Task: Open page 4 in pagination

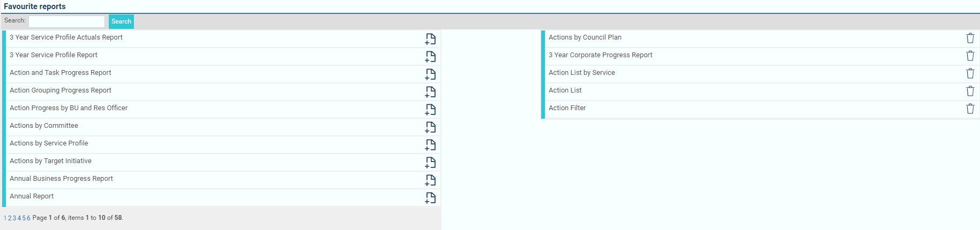Action: click(19, 218)
